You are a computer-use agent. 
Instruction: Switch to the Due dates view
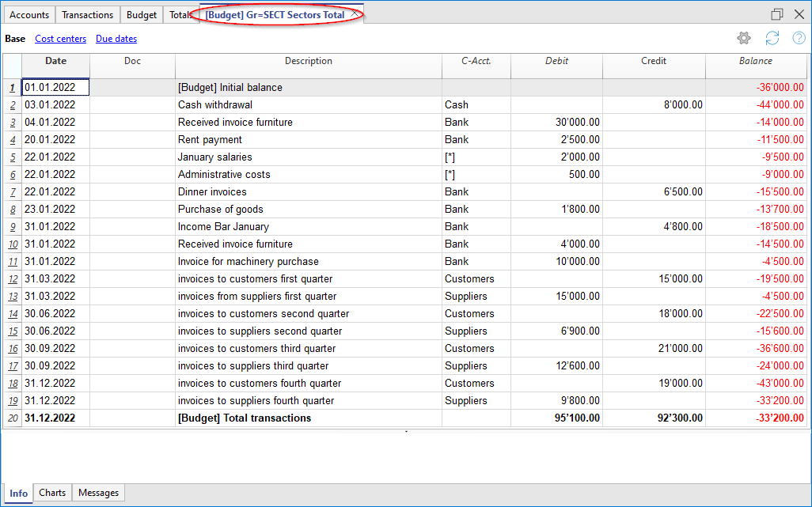coord(116,39)
